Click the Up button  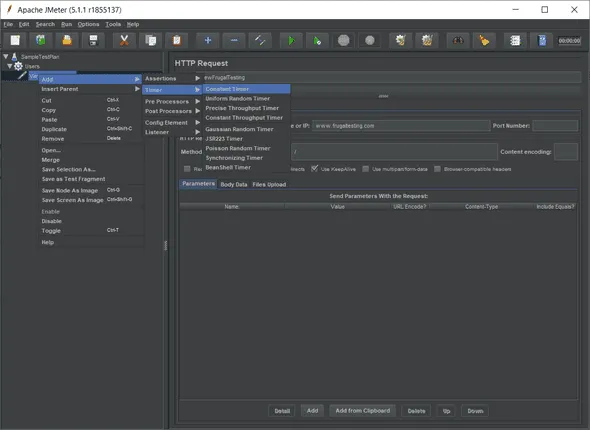[x=446, y=411]
